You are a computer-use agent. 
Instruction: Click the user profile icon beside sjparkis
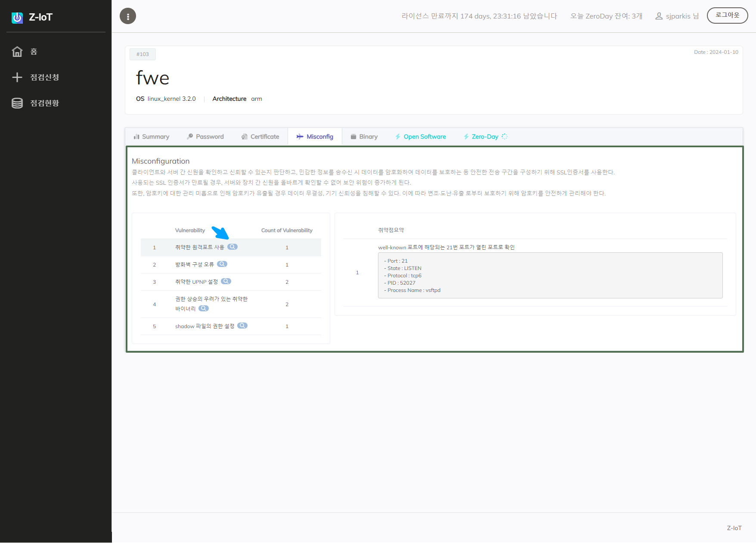pos(659,16)
